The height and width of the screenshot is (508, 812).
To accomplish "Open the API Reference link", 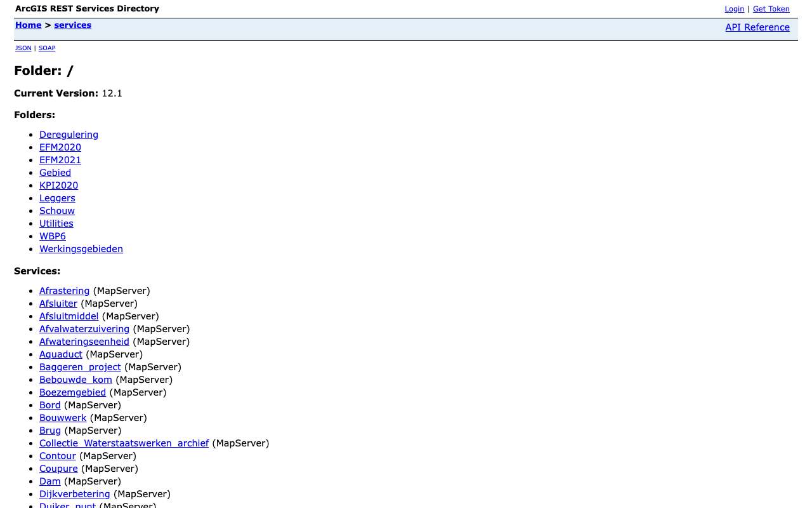I will (757, 27).
